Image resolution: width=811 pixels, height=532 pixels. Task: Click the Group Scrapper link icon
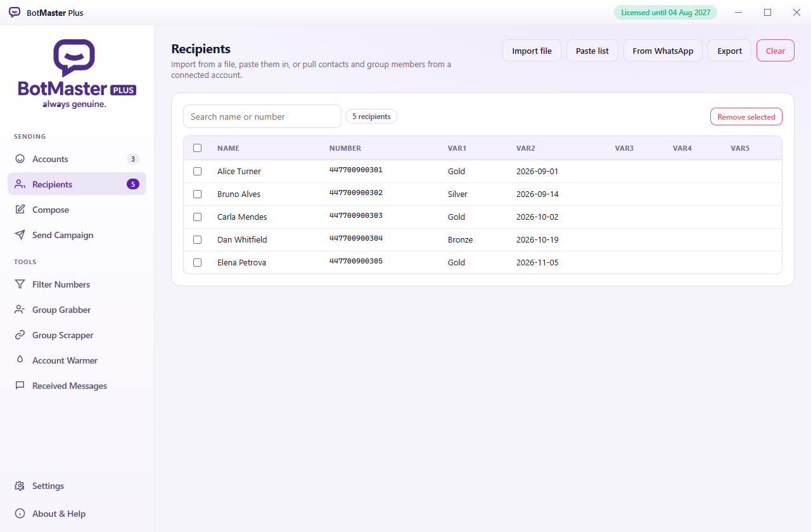(20, 335)
